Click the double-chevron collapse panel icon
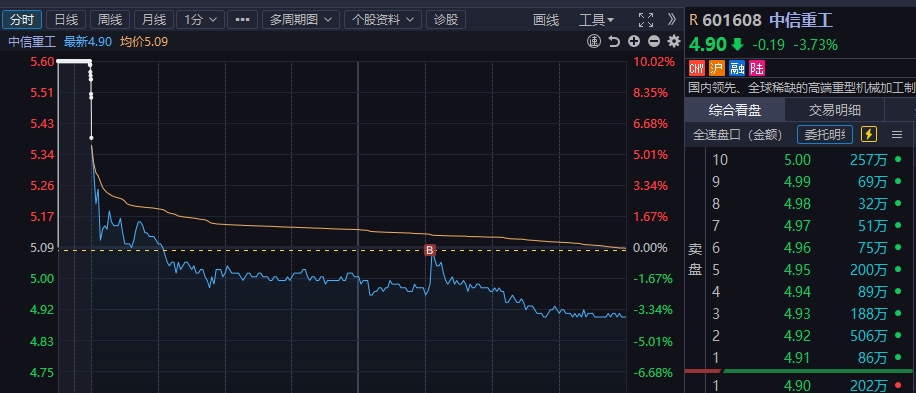This screenshot has height=393, width=916. [672, 20]
